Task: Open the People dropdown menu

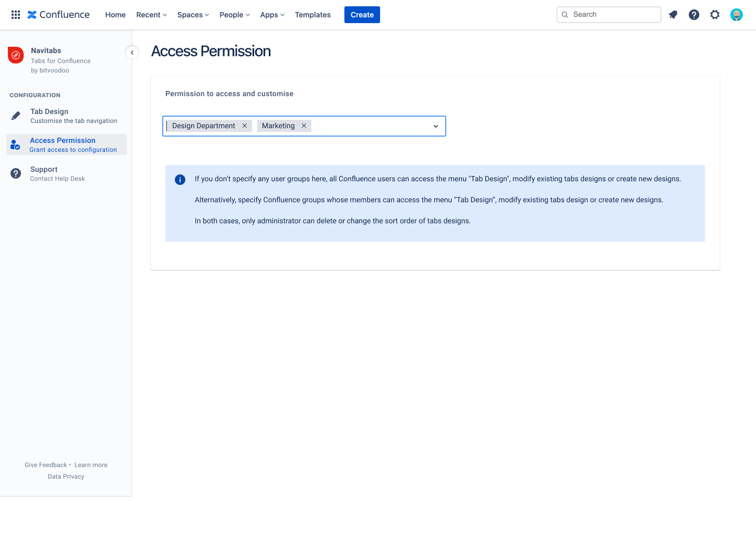Action: [235, 15]
